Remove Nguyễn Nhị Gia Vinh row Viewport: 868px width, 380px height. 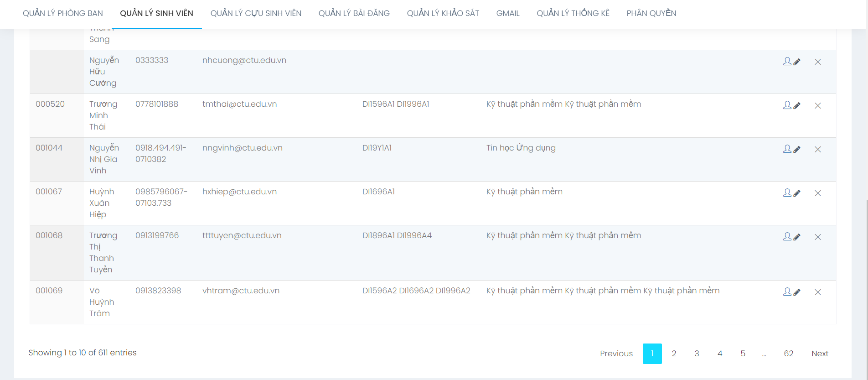pos(818,150)
